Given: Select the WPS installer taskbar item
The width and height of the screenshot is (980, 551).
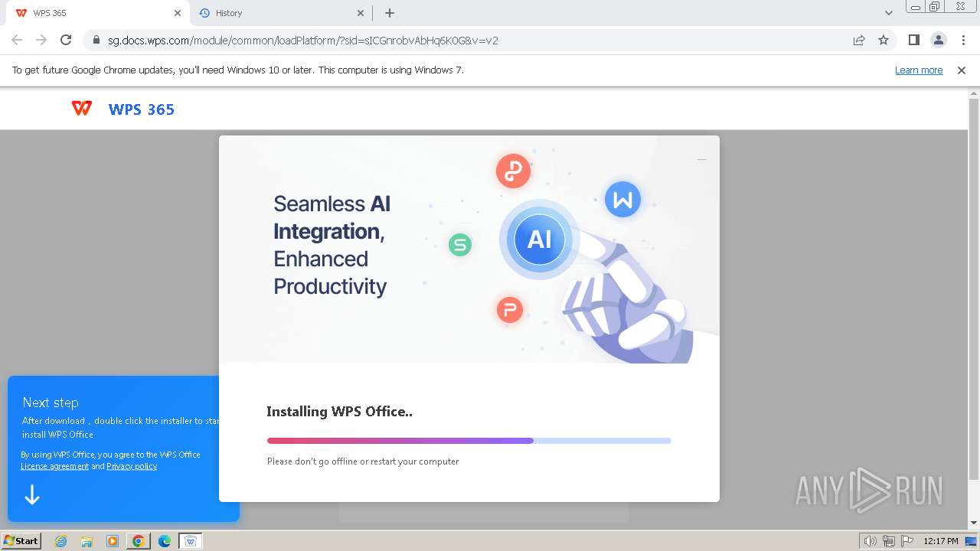Looking at the screenshot, I should [x=191, y=541].
